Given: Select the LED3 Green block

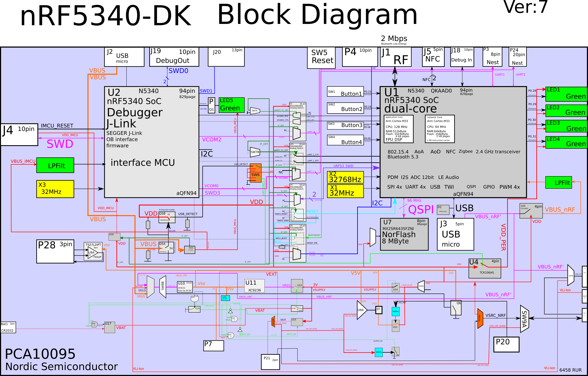Looking at the screenshot, I should coord(566,126).
